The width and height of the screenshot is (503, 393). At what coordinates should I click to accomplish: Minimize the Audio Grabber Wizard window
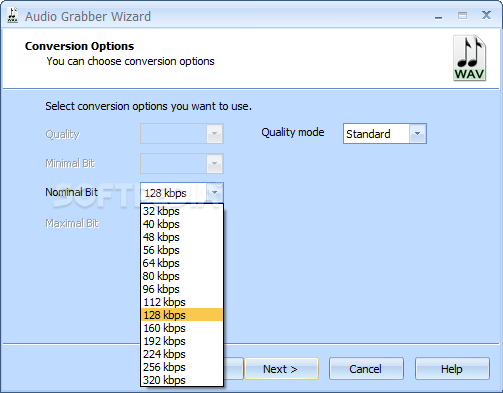(438, 16)
